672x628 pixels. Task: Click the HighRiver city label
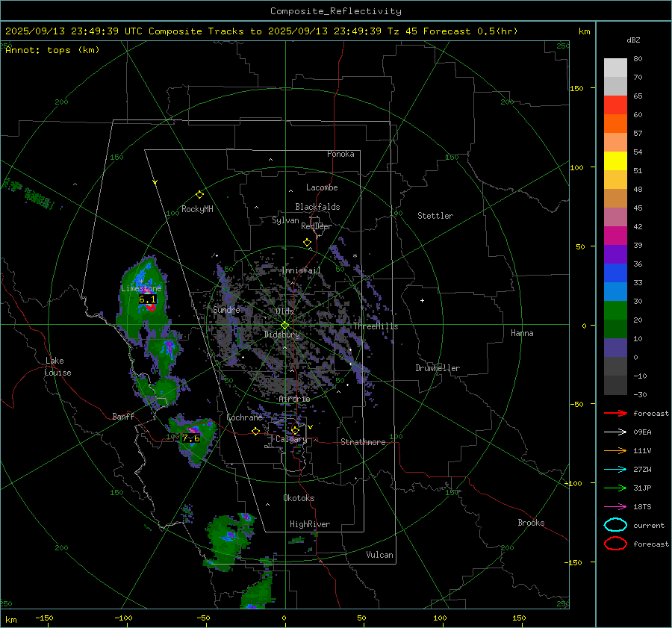310,524
